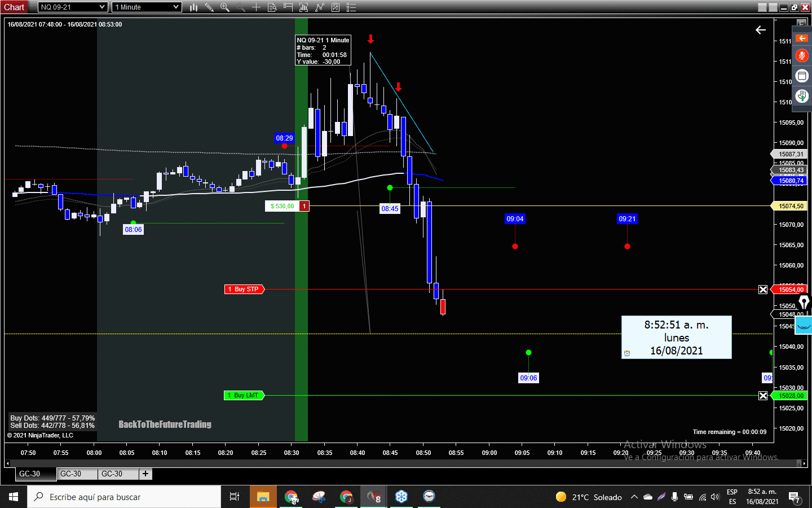Click the 08:29 time marker label

284,138
